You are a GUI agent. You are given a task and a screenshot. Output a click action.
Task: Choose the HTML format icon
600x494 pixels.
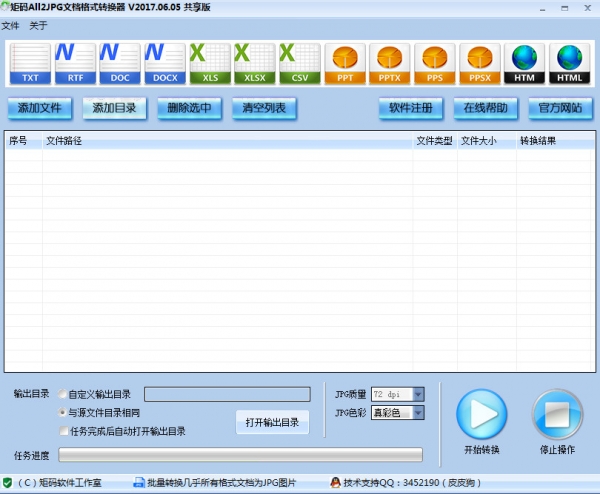[569, 64]
